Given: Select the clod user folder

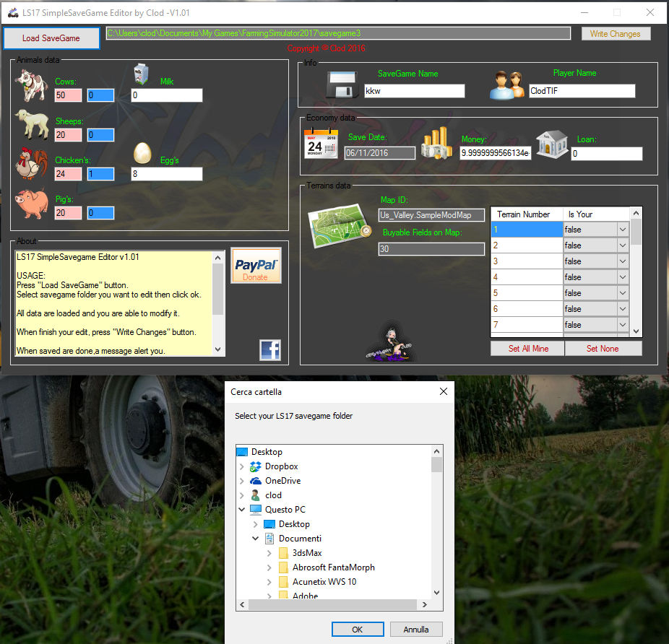Looking at the screenshot, I should click(x=273, y=495).
